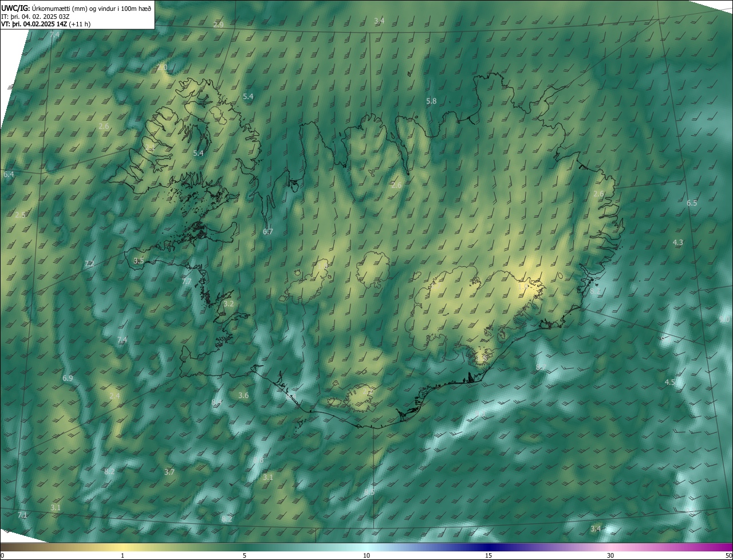Click the '0' tick label on the color scale

(x=2, y=555)
